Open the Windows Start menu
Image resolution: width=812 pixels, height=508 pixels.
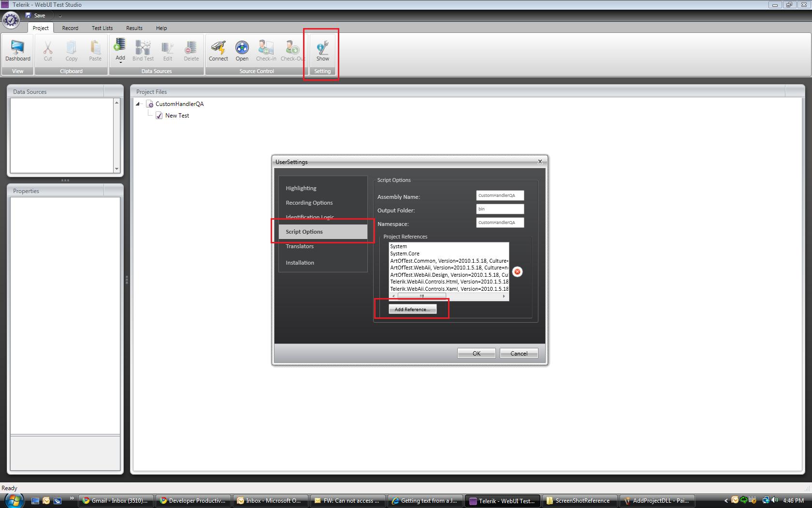[x=14, y=500]
